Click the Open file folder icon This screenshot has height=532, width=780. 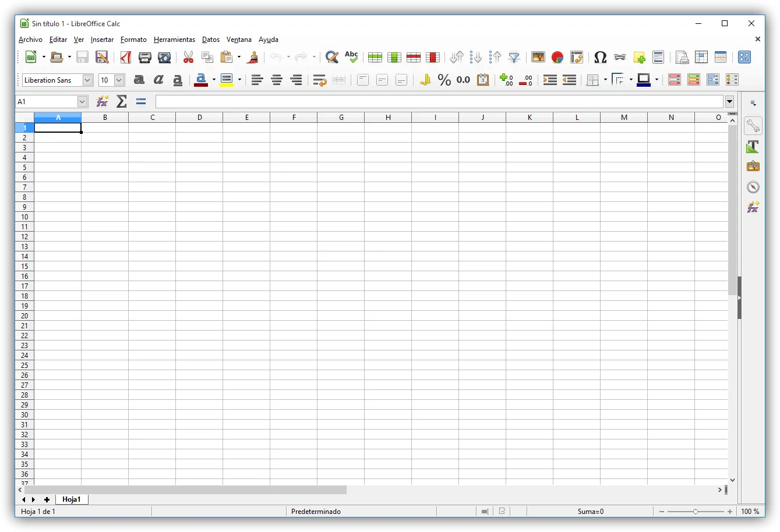click(x=57, y=57)
